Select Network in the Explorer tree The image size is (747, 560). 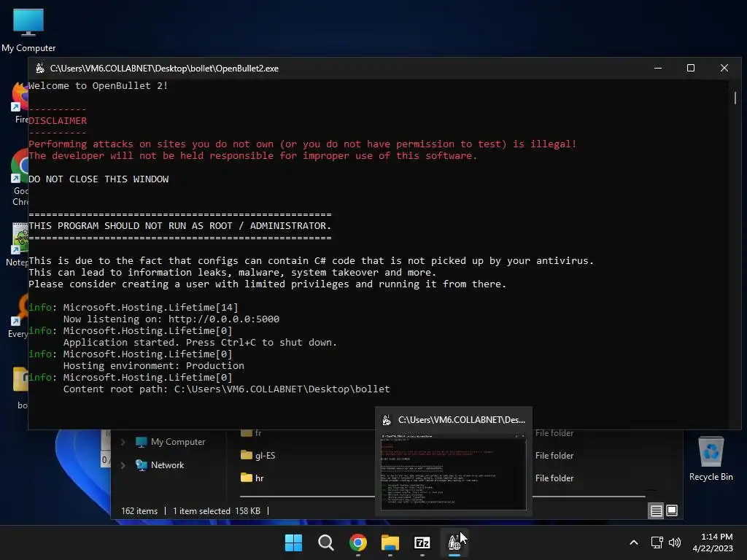click(x=167, y=465)
